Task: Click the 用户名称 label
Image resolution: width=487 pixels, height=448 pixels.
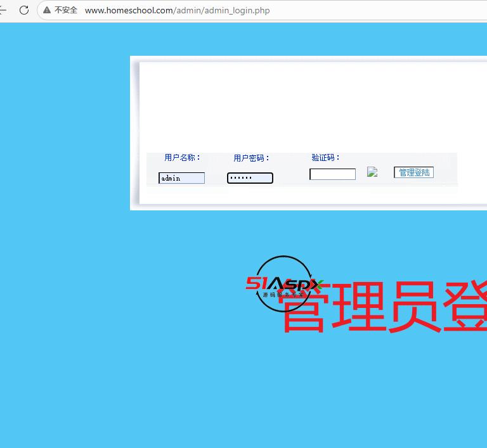Action: (x=183, y=158)
